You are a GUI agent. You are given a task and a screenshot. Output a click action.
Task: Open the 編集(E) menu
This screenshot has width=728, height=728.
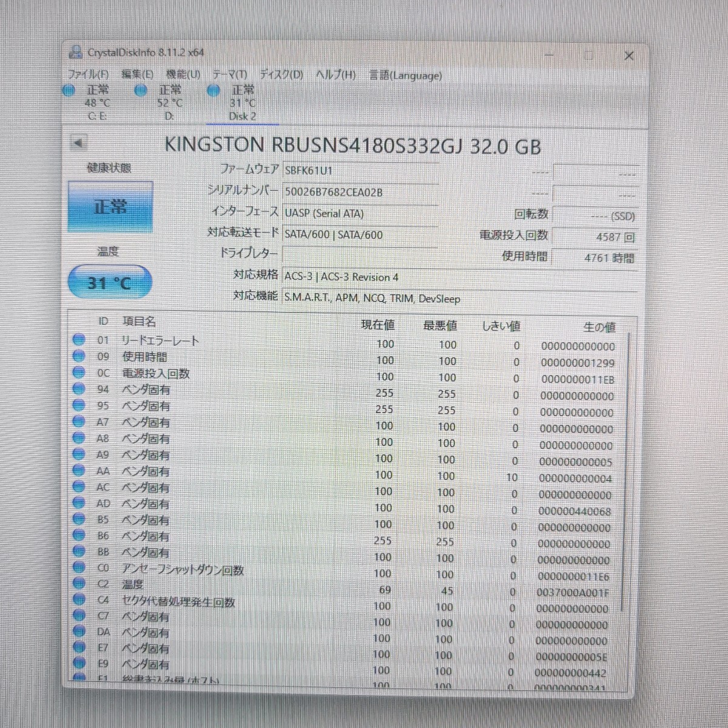pyautogui.click(x=137, y=74)
